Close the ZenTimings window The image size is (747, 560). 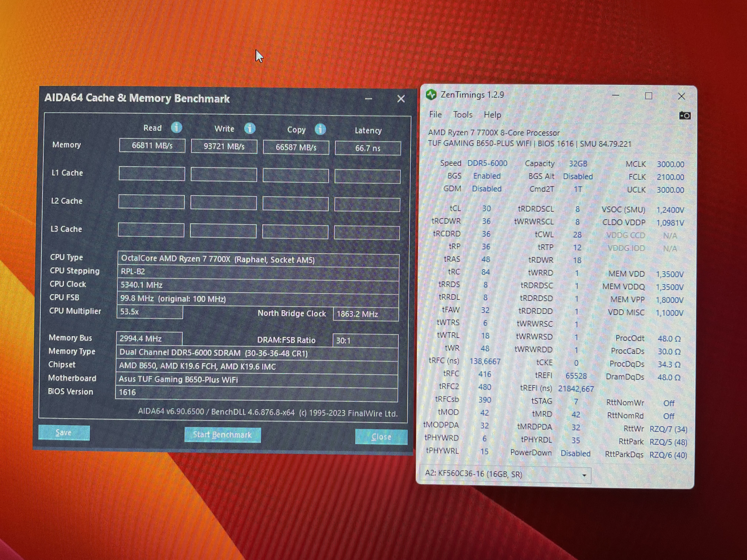point(681,96)
